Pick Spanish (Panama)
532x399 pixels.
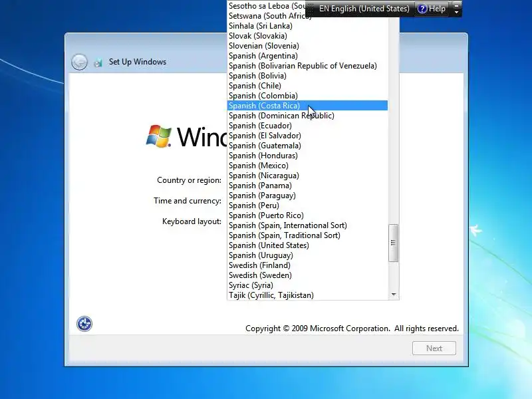(x=307, y=186)
